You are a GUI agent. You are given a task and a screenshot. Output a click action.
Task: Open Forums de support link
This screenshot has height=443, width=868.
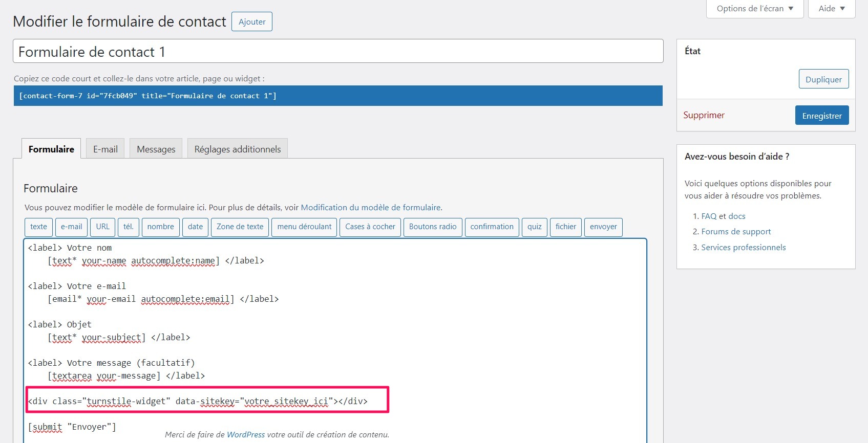(736, 231)
